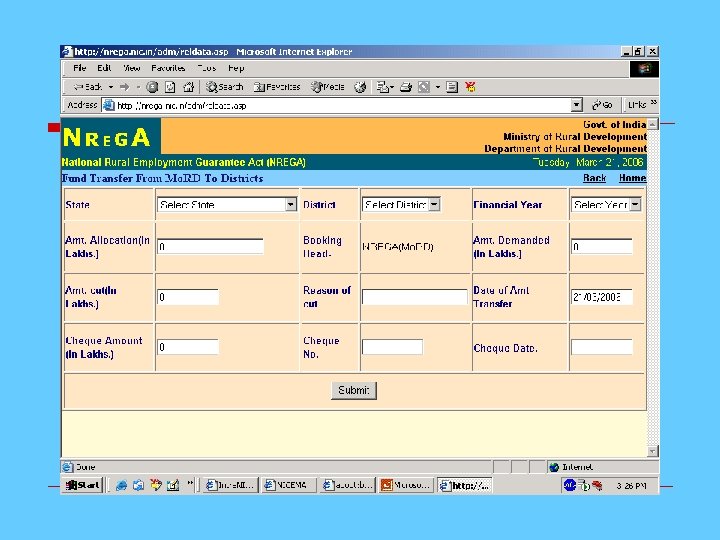Stop page loading with Stop icon

click(152, 87)
